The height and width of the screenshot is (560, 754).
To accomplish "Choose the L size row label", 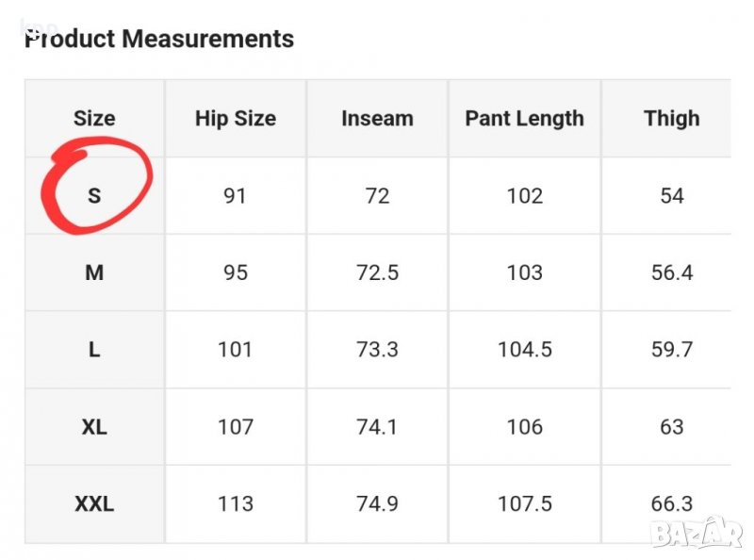I will pyautogui.click(x=94, y=350).
